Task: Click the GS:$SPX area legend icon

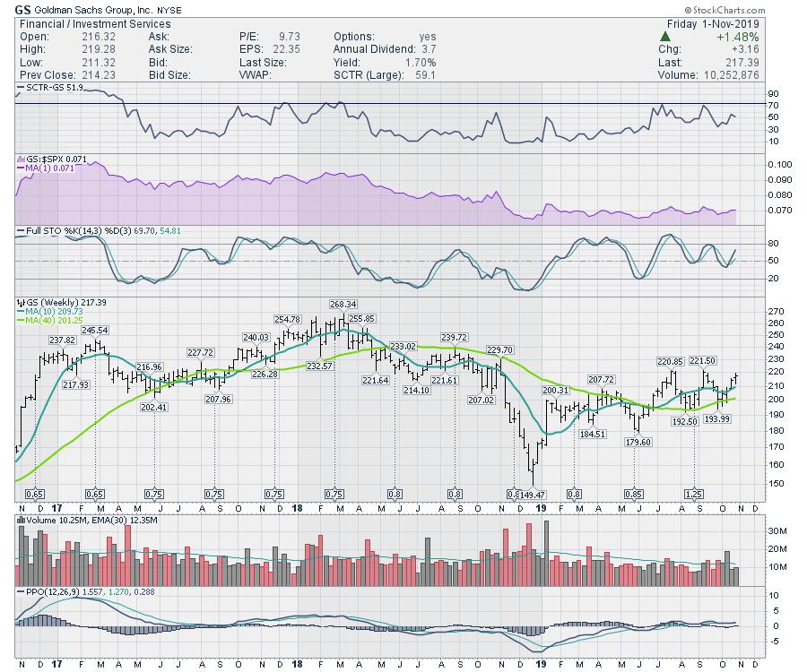Action: tap(21, 159)
